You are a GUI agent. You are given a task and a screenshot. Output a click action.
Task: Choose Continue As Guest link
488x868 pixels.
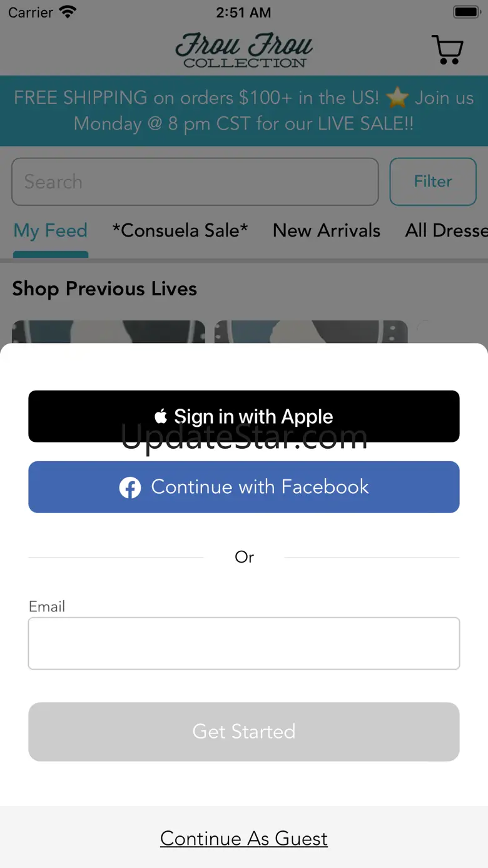(x=244, y=839)
